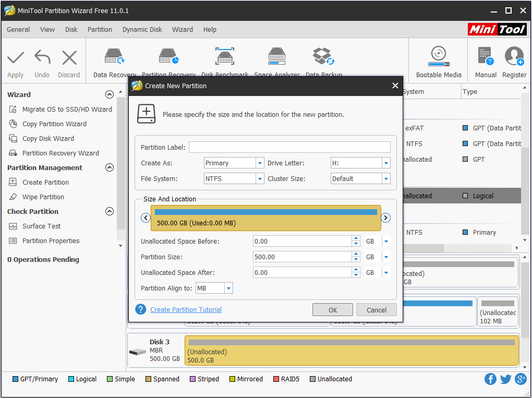Collapse the Partition Management section
Viewport: 532px width, 398px height.
click(110, 168)
